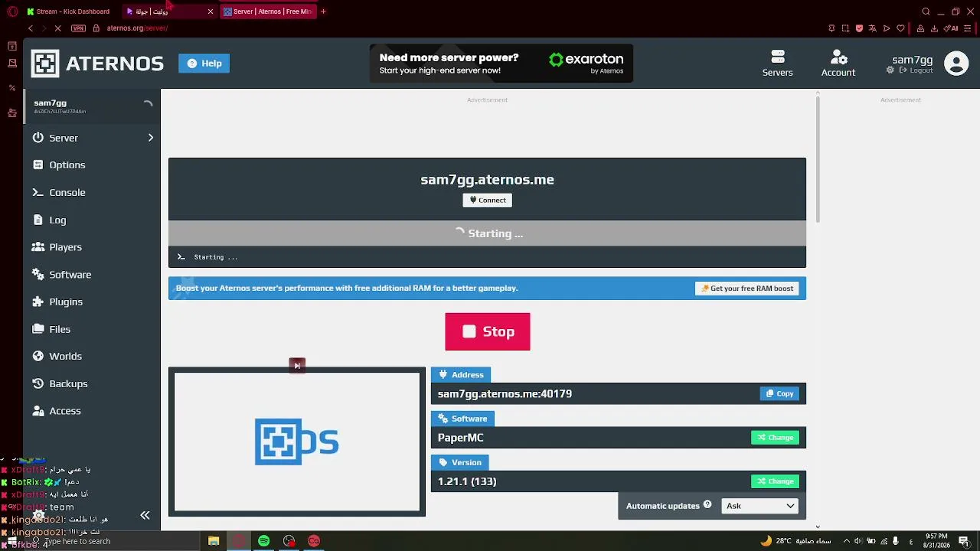This screenshot has height=551, width=980.
Task: Open File Explorer from the taskbar
Action: click(x=214, y=541)
